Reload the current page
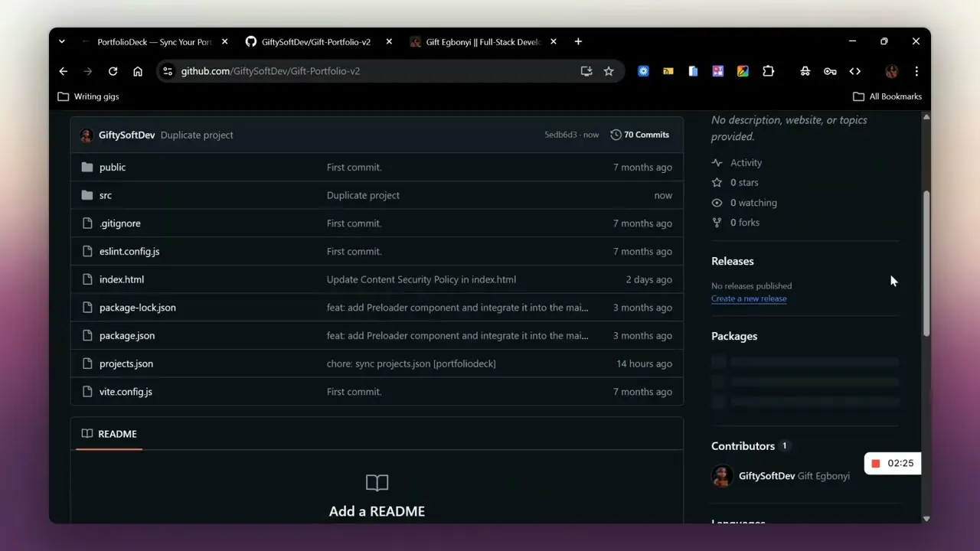980x551 pixels. click(113, 71)
